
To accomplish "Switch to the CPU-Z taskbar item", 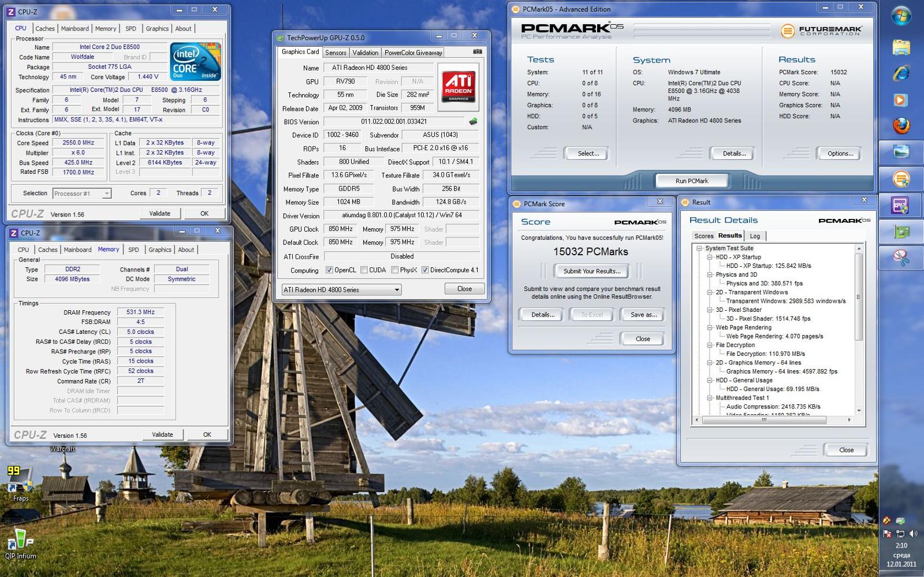I will [x=901, y=205].
